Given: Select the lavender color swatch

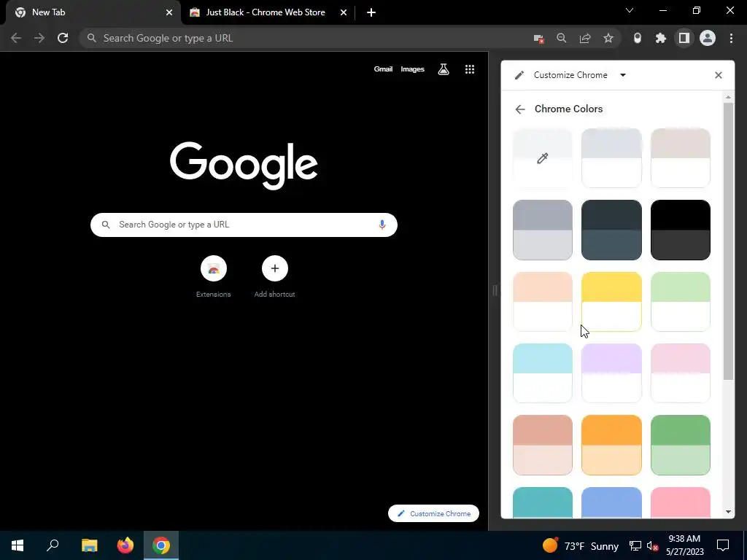Looking at the screenshot, I should point(611,373).
